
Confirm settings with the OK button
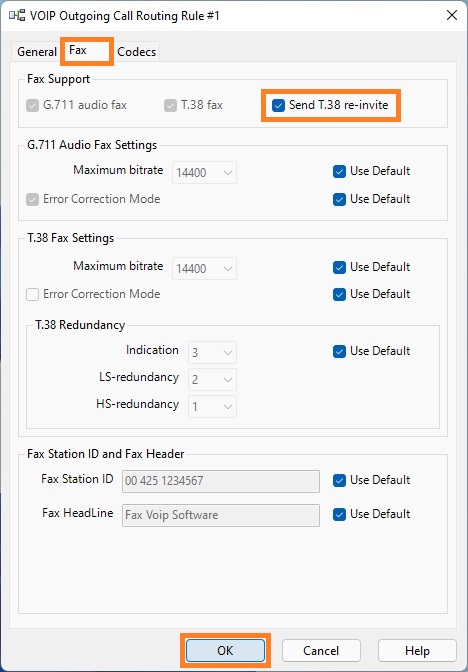click(x=225, y=651)
